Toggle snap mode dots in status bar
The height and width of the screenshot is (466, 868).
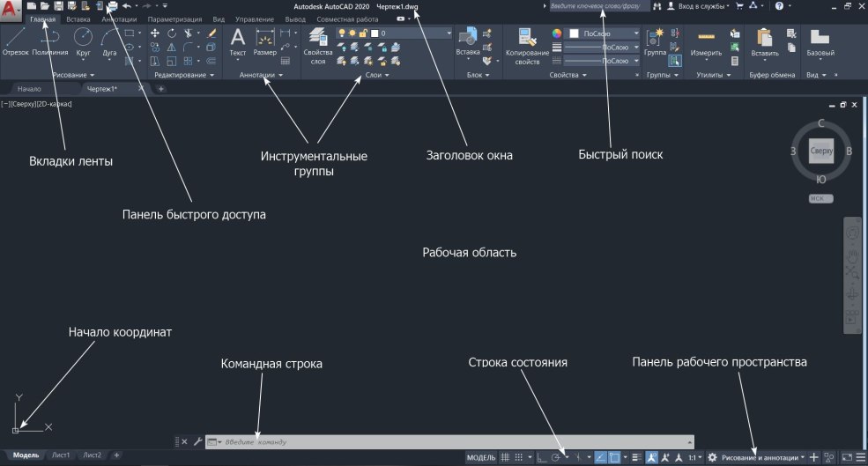pos(519,457)
